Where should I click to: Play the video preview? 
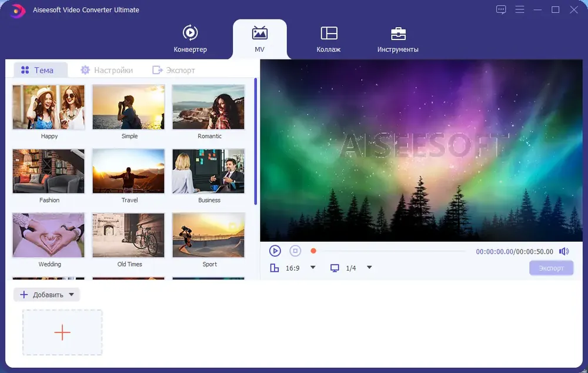pos(275,251)
